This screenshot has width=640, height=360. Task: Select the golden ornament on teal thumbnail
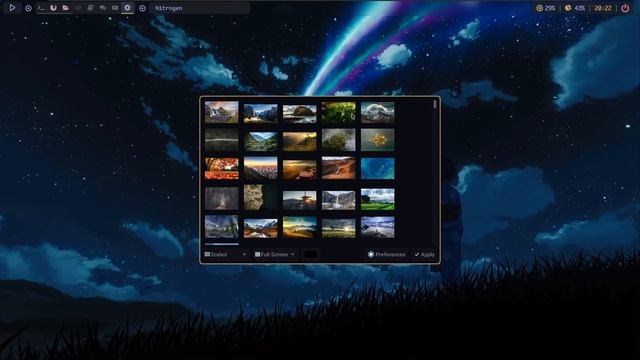pyautogui.click(x=378, y=140)
